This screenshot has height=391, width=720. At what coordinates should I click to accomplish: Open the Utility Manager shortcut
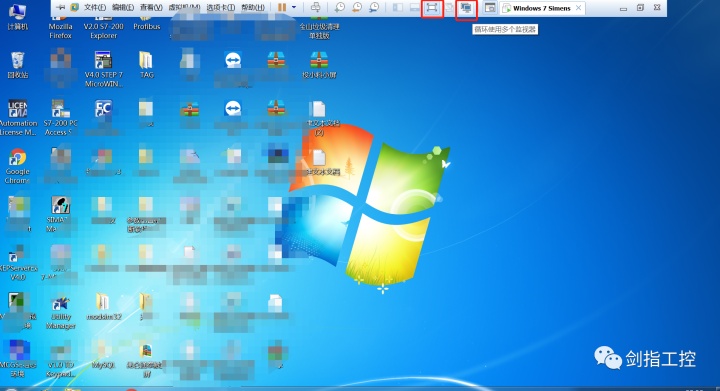pos(60,312)
